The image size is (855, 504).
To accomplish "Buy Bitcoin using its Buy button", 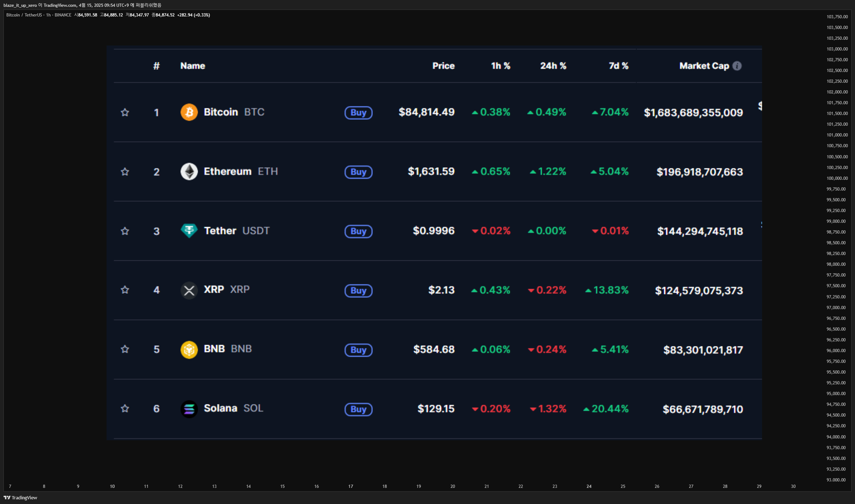I will pyautogui.click(x=359, y=113).
